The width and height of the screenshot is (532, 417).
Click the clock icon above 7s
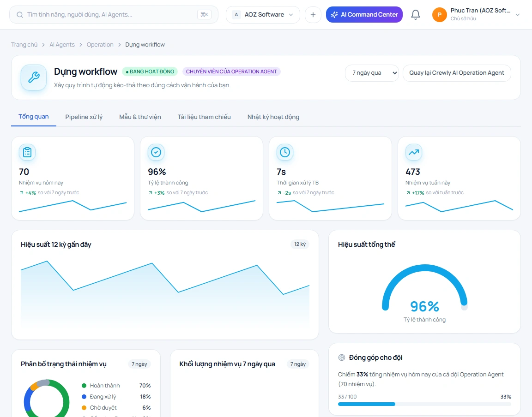284,152
